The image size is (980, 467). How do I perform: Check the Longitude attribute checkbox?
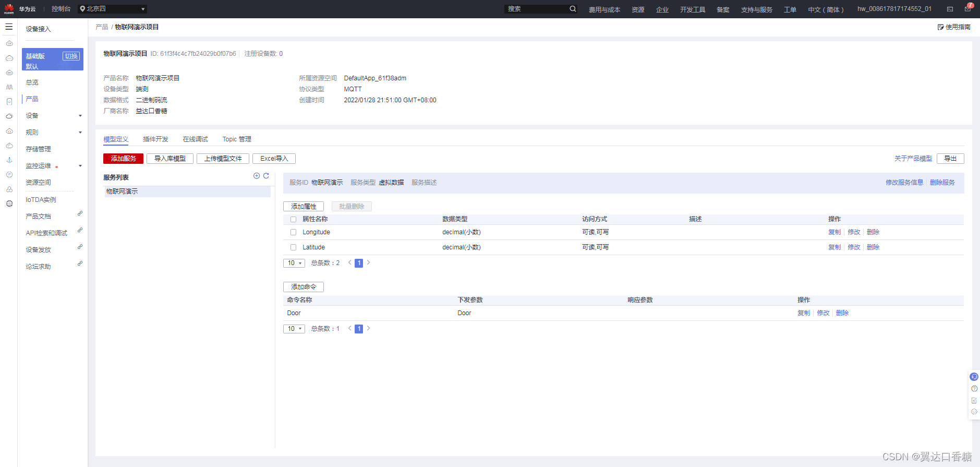click(x=293, y=232)
